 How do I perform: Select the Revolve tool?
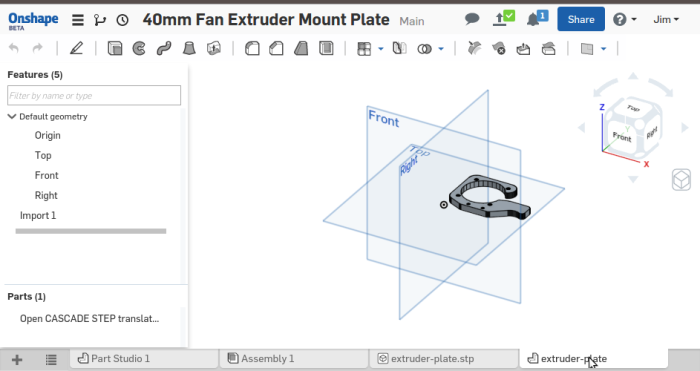click(139, 48)
